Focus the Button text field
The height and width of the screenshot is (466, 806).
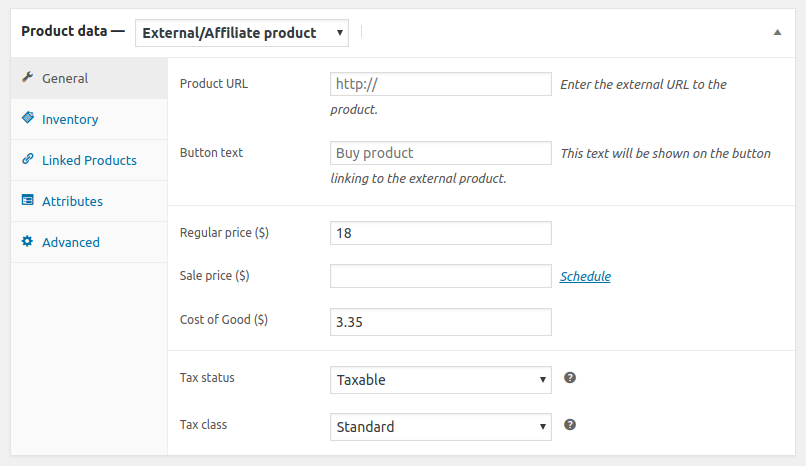pyautogui.click(x=441, y=153)
